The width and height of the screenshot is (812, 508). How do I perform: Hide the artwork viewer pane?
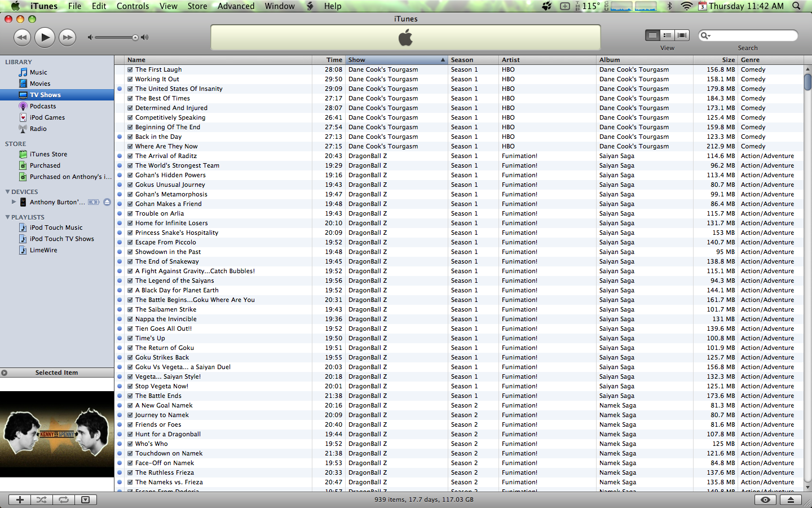(86, 500)
